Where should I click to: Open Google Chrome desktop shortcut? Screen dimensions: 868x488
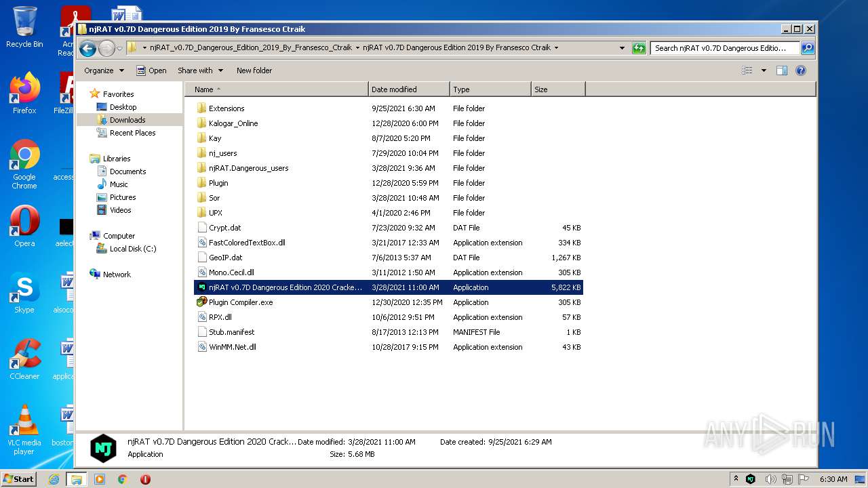tap(24, 165)
